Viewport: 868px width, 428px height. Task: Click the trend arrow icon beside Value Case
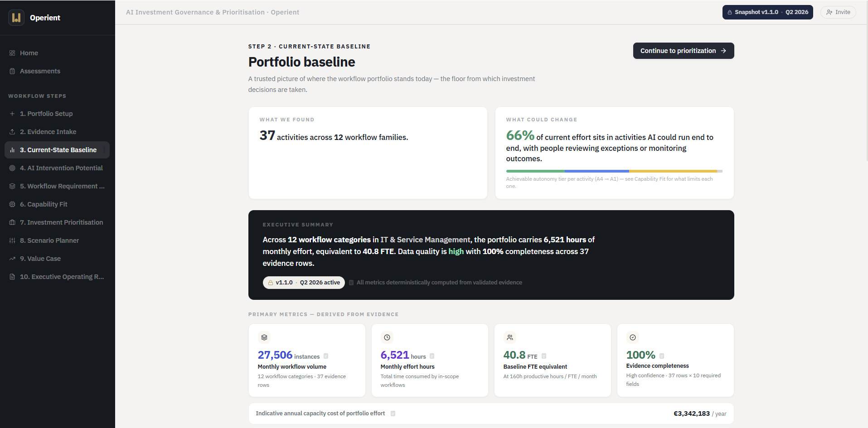(x=12, y=259)
